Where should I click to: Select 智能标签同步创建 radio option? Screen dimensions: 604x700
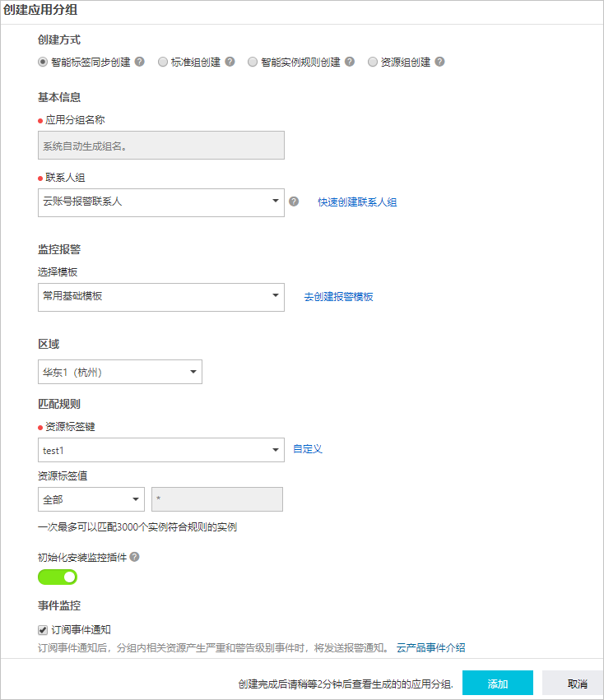(x=43, y=62)
